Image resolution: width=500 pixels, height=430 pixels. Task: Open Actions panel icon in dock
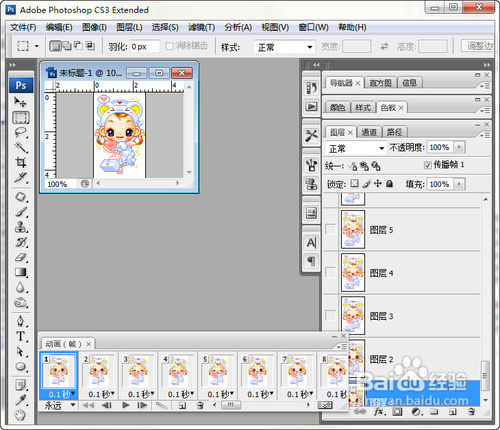pos(311,107)
